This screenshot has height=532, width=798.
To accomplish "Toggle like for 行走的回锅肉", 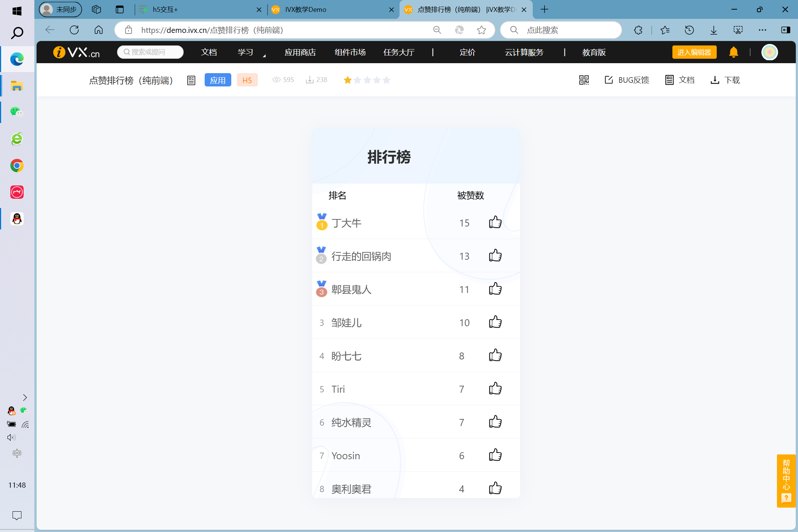I will point(495,256).
